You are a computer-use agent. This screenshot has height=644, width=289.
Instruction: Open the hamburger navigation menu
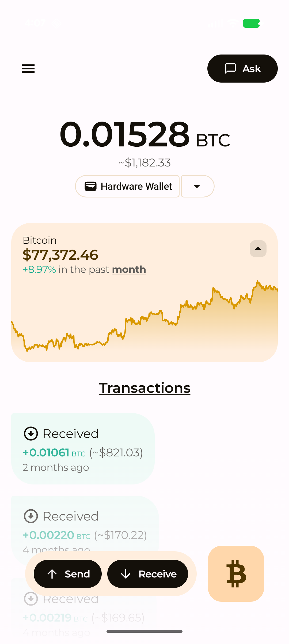point(28,69)
